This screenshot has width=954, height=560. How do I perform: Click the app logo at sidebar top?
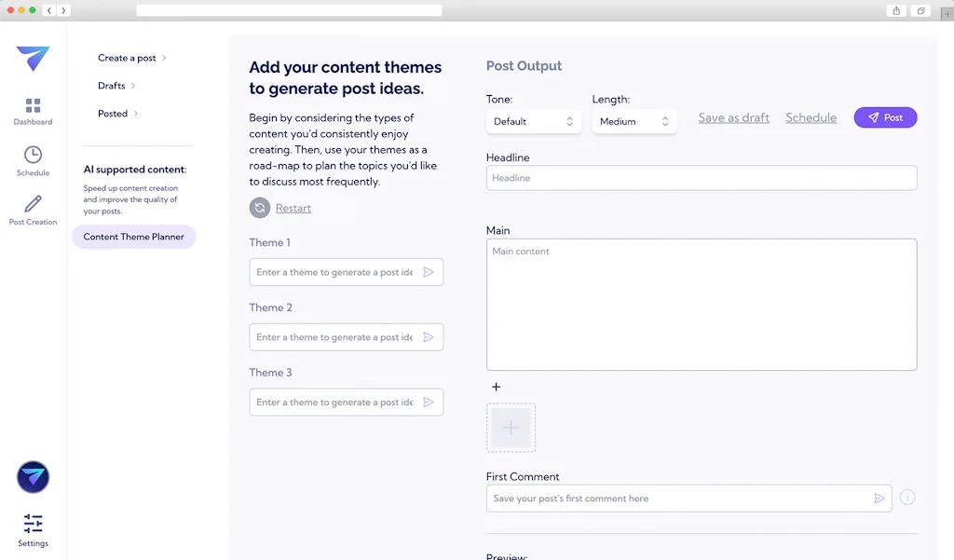pyautogui.click(x=33, y=58)
